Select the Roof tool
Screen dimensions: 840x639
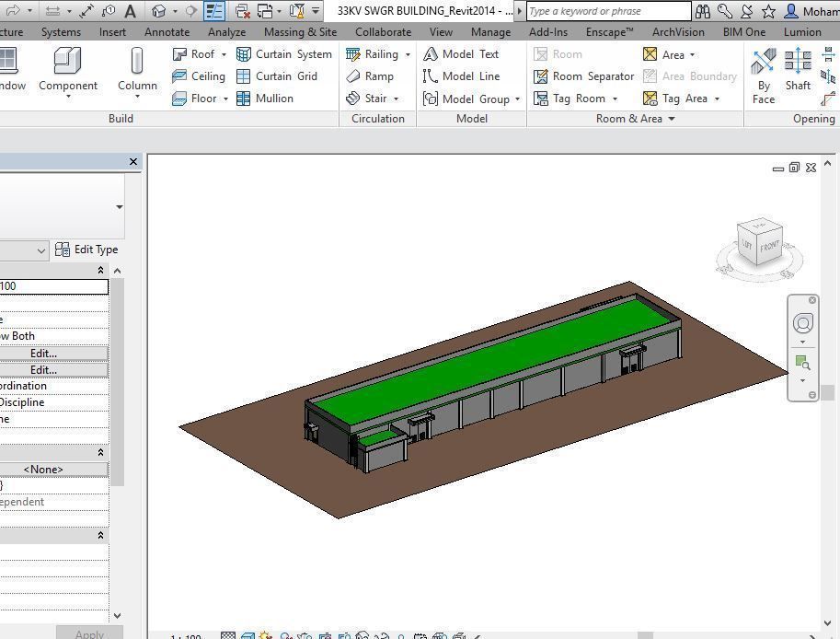tap(193, 54)
